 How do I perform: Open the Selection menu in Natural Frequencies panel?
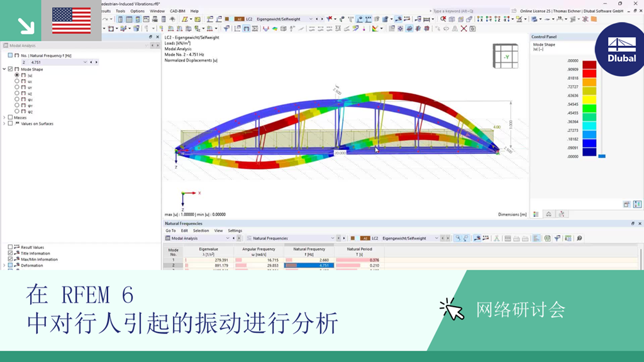pyautogui.click(x=201, y=231)
